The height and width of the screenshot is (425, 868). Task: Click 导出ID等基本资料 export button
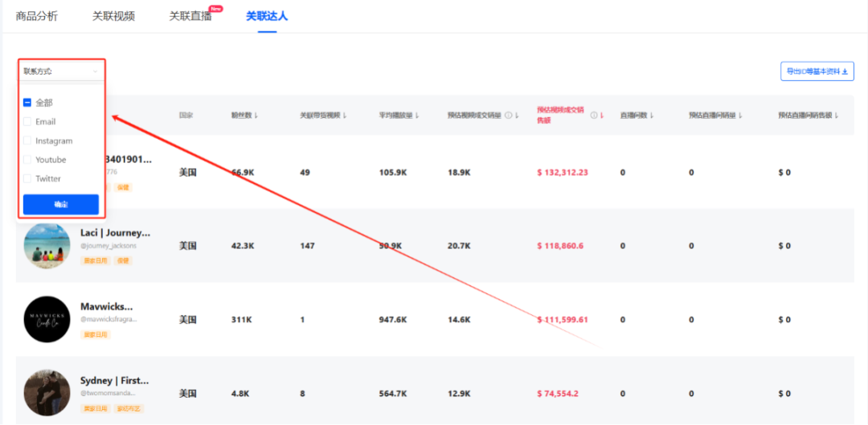817,72
